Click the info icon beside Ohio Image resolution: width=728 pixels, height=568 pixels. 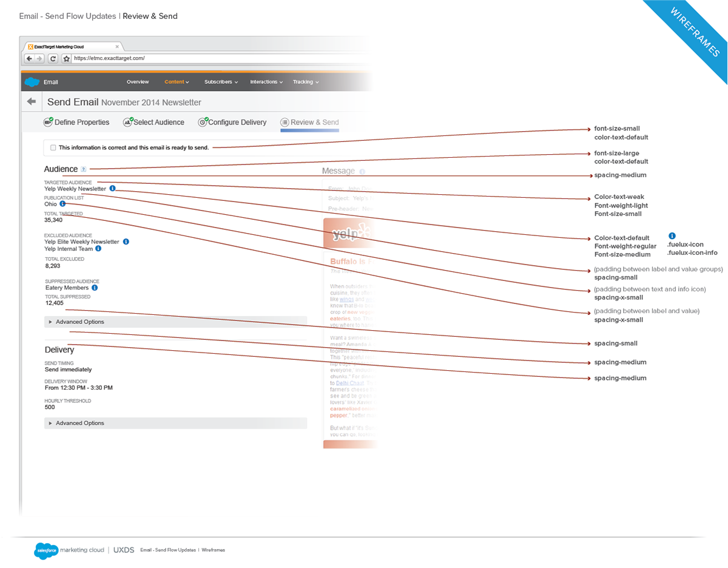pyautogui.click(x=62, y=204)
